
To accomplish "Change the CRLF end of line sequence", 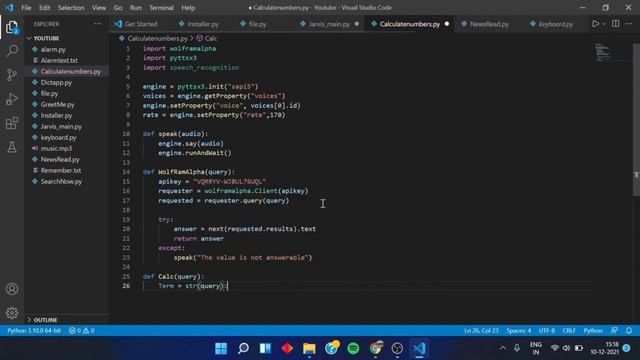I will (569, 331).
